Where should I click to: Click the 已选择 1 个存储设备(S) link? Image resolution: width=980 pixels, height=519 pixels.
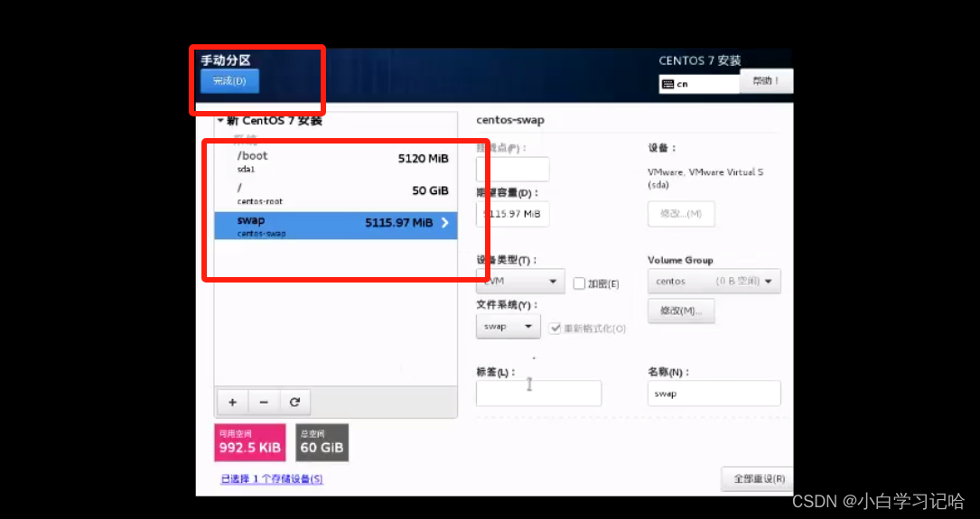272,479
